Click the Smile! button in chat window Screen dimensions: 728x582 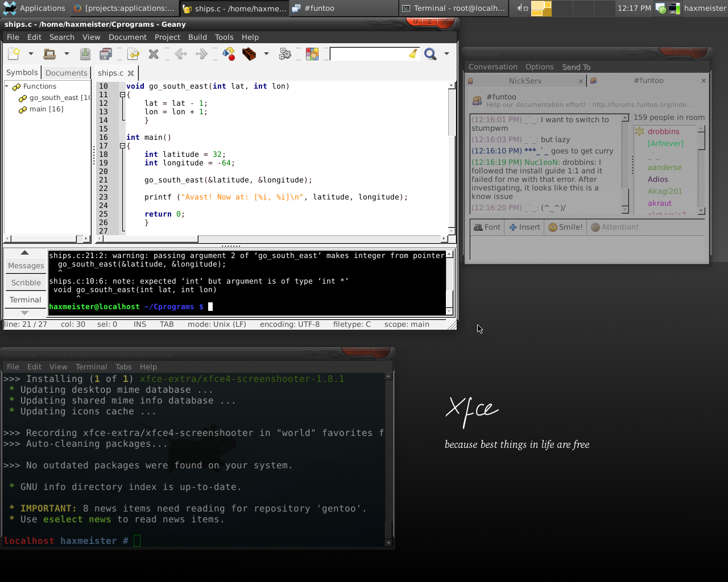(565, 227)
